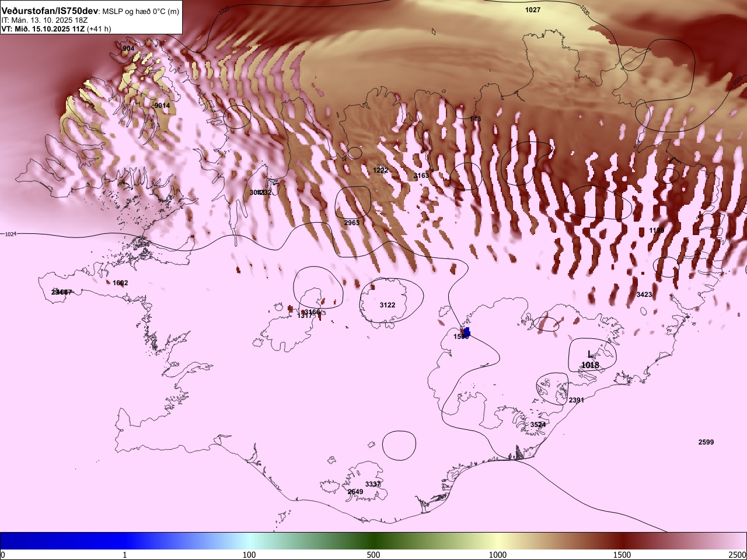Select the IT: Mán. 13. 10. 2025 18Z line
747x560 pixels.
click(44, 20)
